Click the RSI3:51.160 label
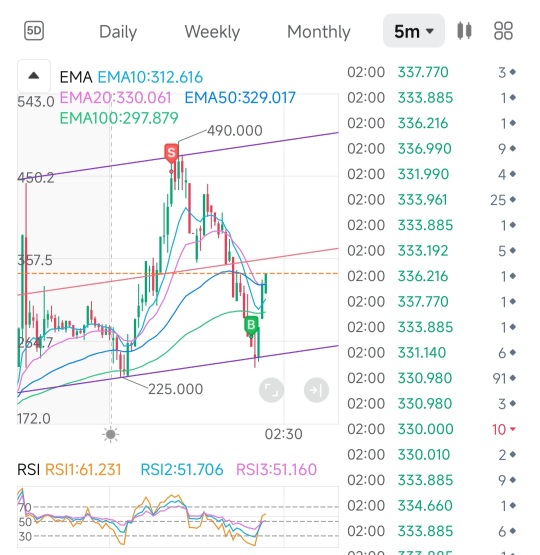This screenshot has height=555, width=540. pyautogui.click(x=276, y=470)
